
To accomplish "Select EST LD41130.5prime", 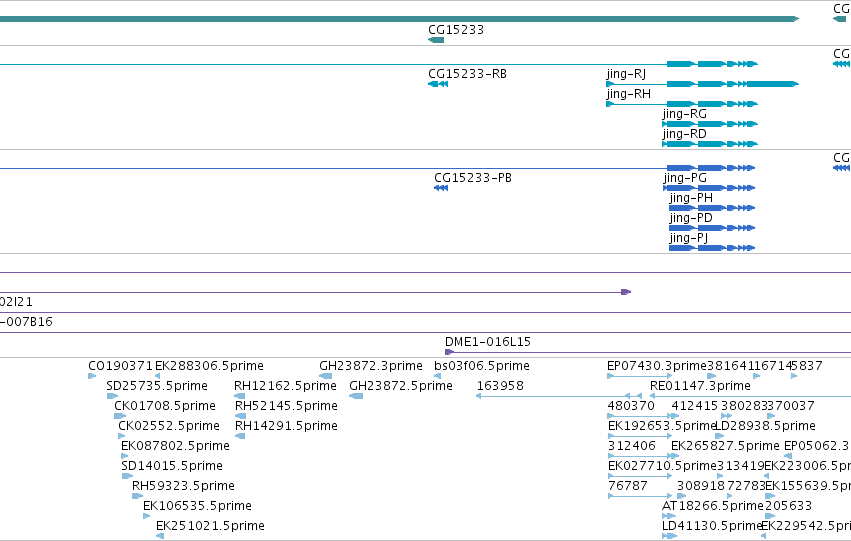I will (713, 526).
